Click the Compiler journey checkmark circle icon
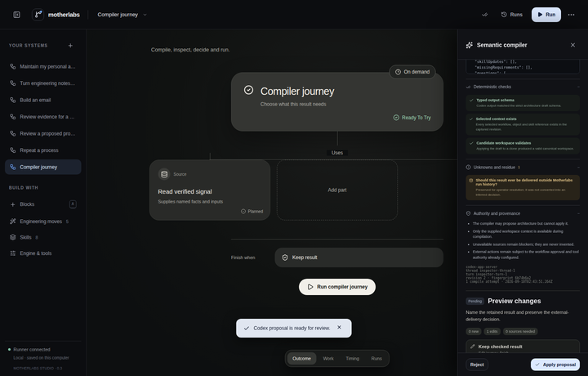 248,90
